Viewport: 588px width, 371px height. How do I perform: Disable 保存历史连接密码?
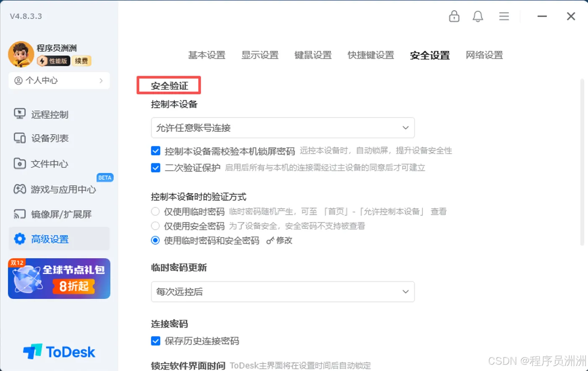tap(156, 341)
